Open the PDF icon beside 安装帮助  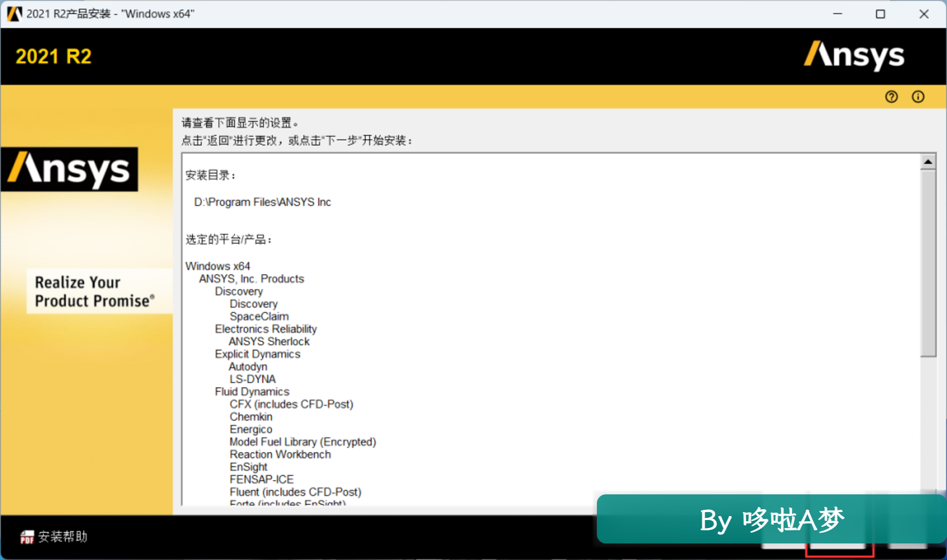(x=27, y=537)
